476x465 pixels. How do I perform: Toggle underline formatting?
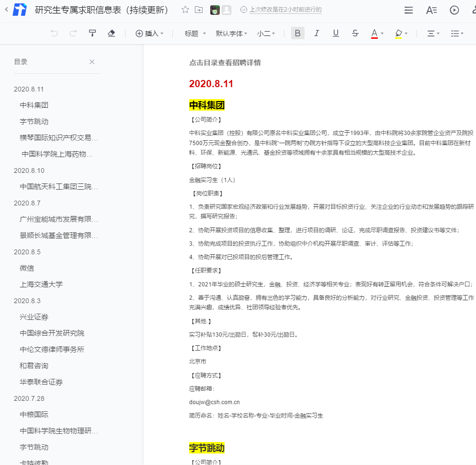point(336,33)
